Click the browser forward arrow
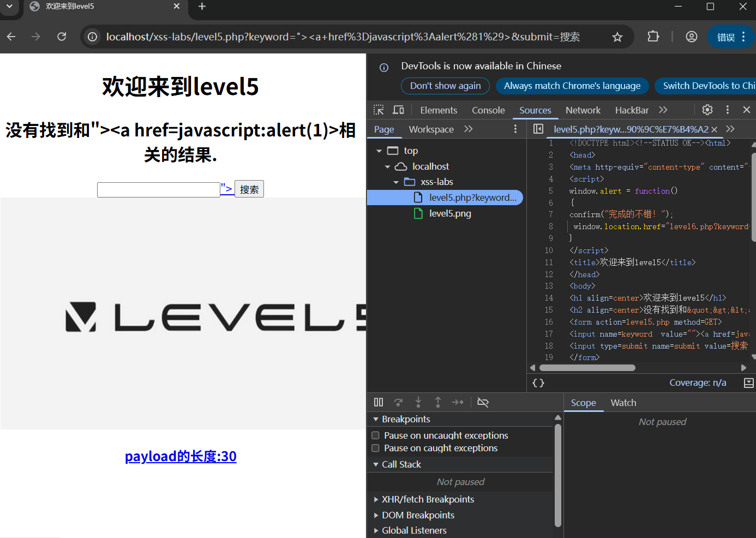 coord(36,37)
